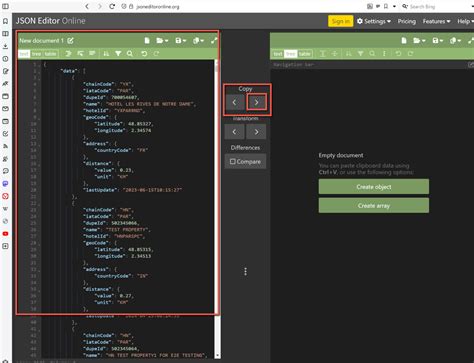
Task: Open filter/transform in right panel
Action: point(360,54)
